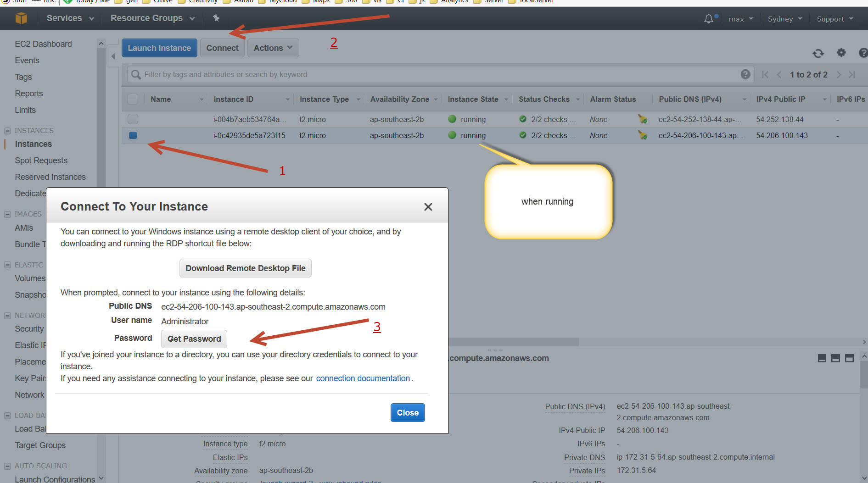The height and width of the screenshot is (483, 868).
Task: Select Spot Requests in sidebar
Action: 41,161
